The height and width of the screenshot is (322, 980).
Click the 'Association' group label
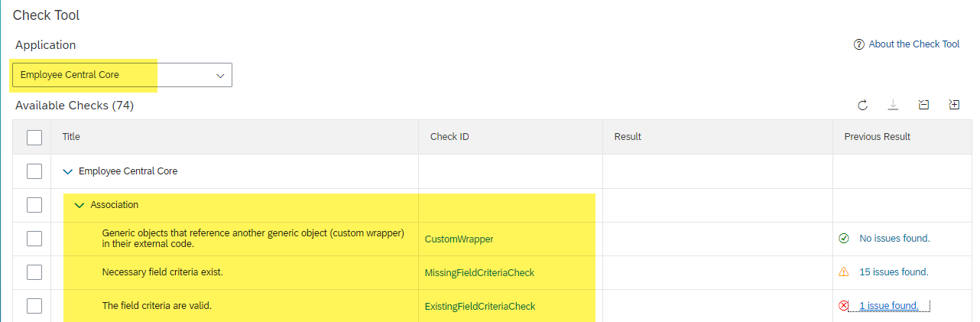point(115,205)
